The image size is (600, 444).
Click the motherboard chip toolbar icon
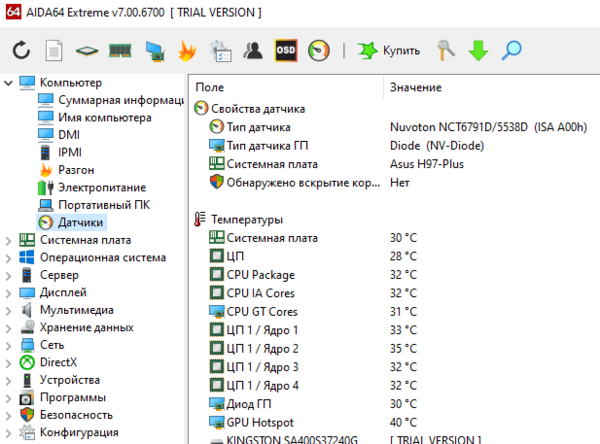point(88,50)
